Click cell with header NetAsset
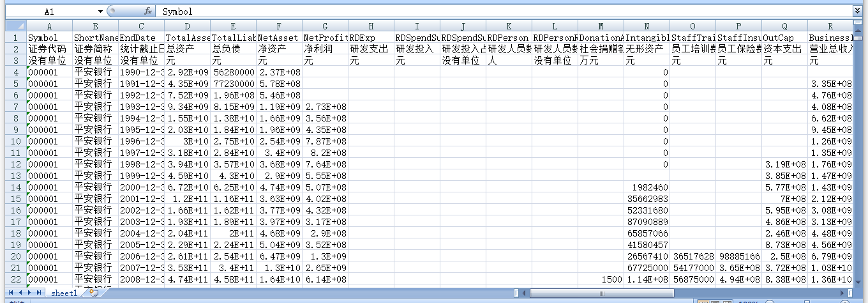The width and height of the screenshot is (868, 303). coord(279,38)
